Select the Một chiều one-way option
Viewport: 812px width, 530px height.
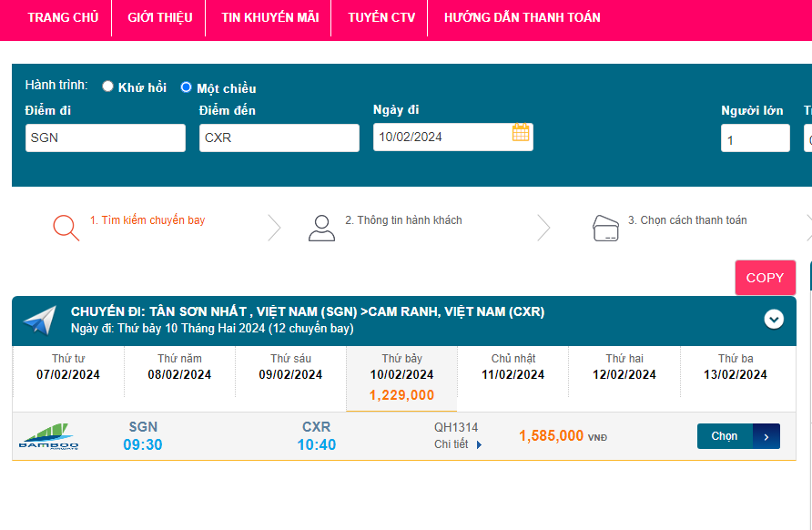(187, 87)
